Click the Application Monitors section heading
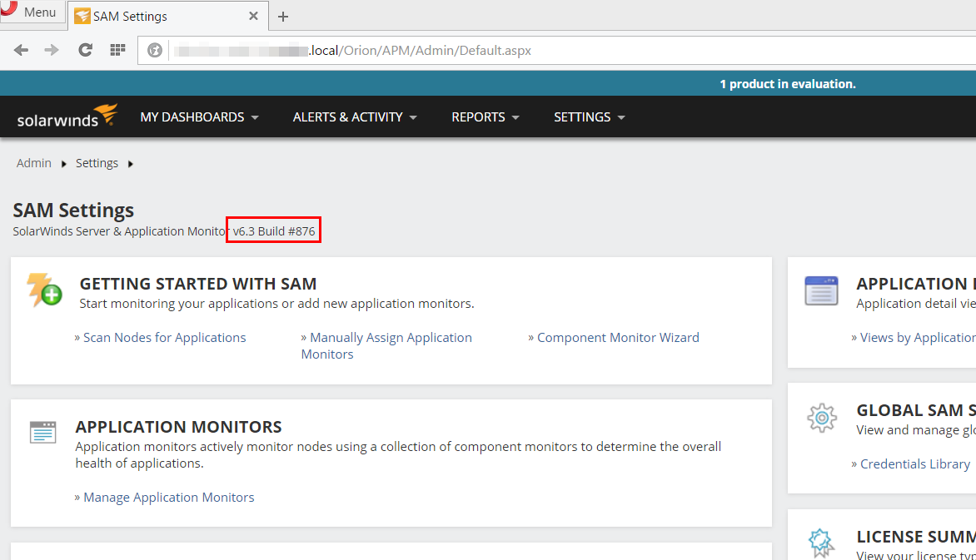Viewport: 976px width, 560px height. 179,427
